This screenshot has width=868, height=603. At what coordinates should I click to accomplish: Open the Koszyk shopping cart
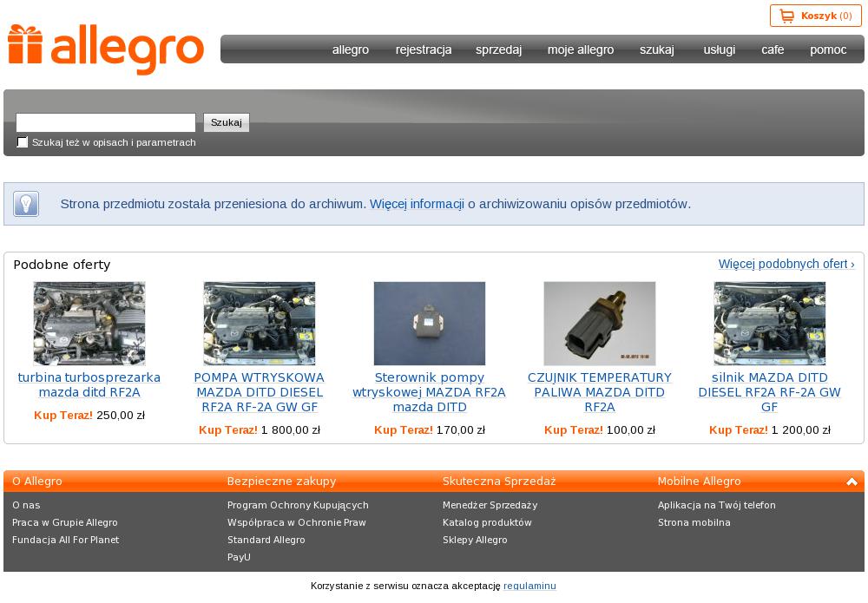[x=815, y=16]
